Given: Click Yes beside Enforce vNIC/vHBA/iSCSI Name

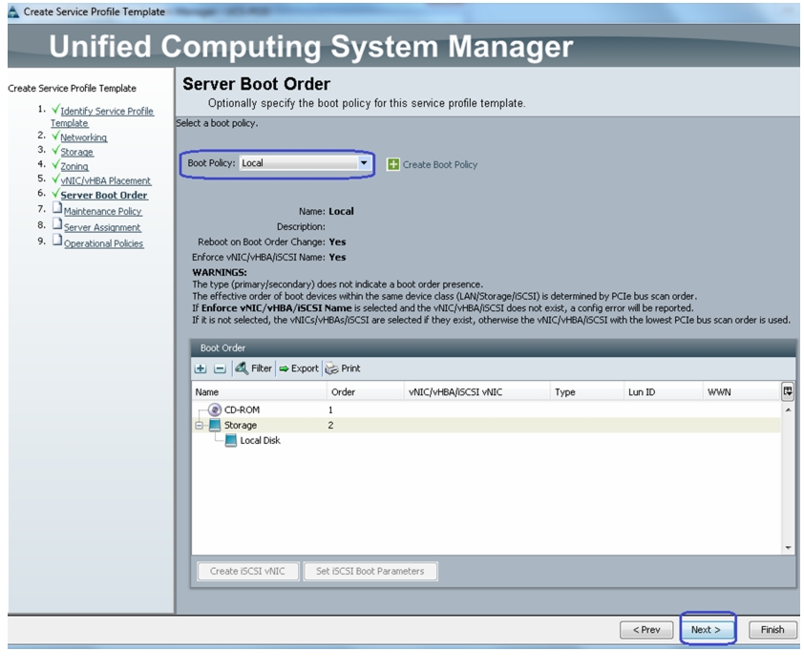Looking at the screenshot, I should tap(337, 258).
